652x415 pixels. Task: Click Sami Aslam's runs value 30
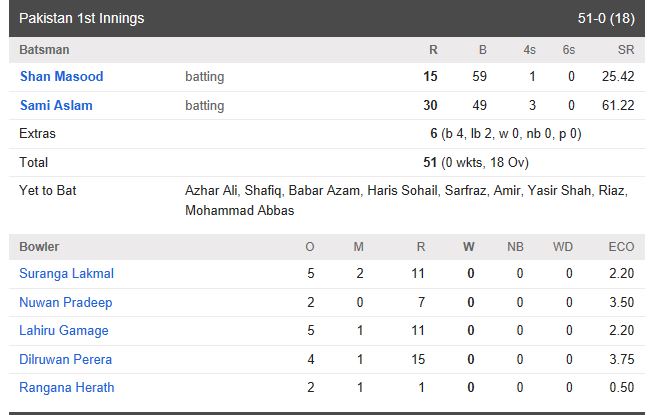(430, 105)
